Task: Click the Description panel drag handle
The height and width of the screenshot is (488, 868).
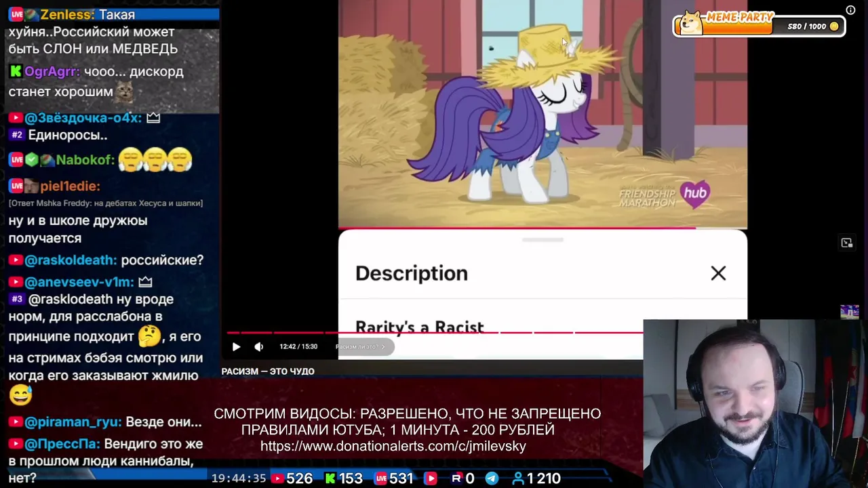Action: pyautogui.click(x=542, y=240)
